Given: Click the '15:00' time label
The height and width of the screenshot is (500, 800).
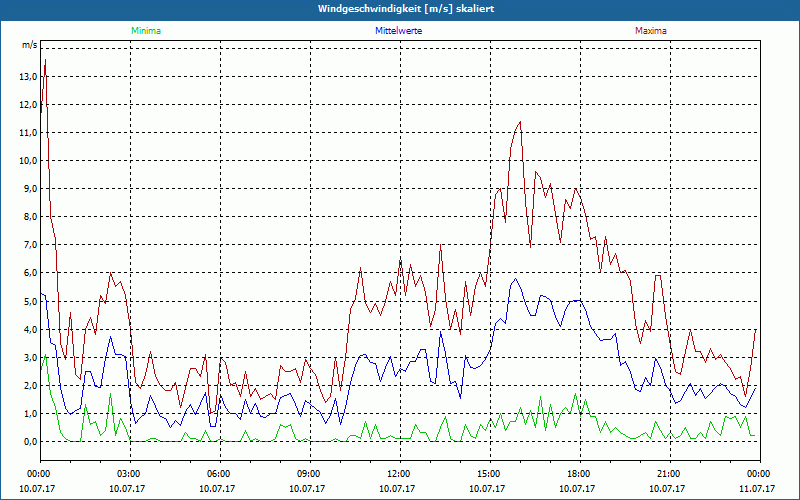Looking at the screenshot, I should click(x=490, y=474).
